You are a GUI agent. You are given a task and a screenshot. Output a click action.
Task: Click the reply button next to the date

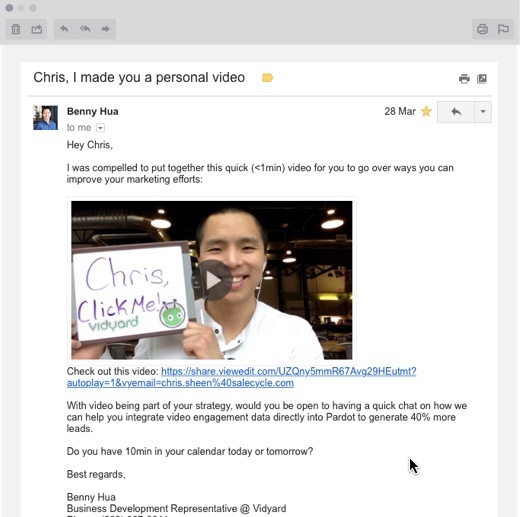click(x=456, y=112)
